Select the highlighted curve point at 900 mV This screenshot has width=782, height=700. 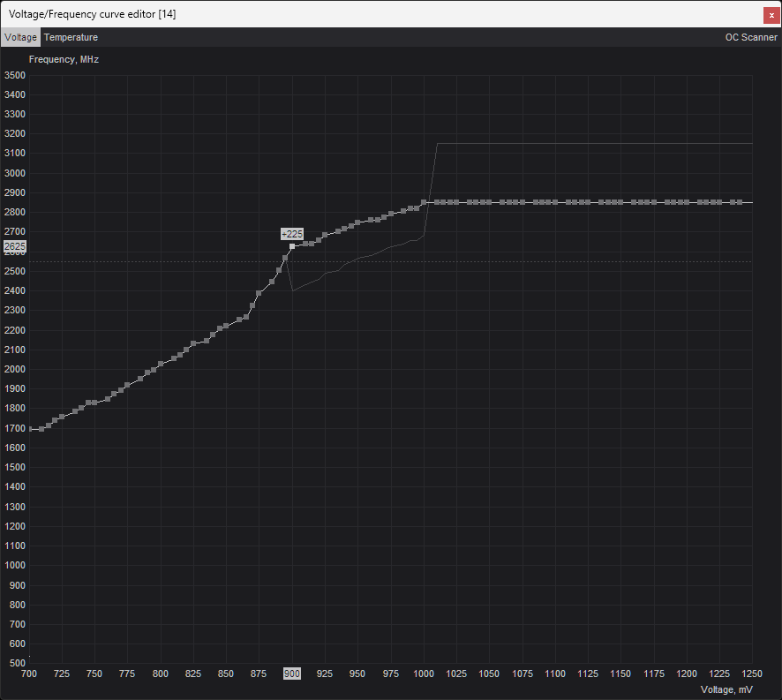pyautogui.click(x=292, y=246)
